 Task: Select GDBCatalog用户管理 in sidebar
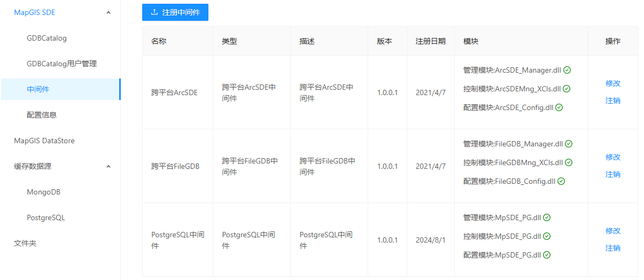(61, 64)
